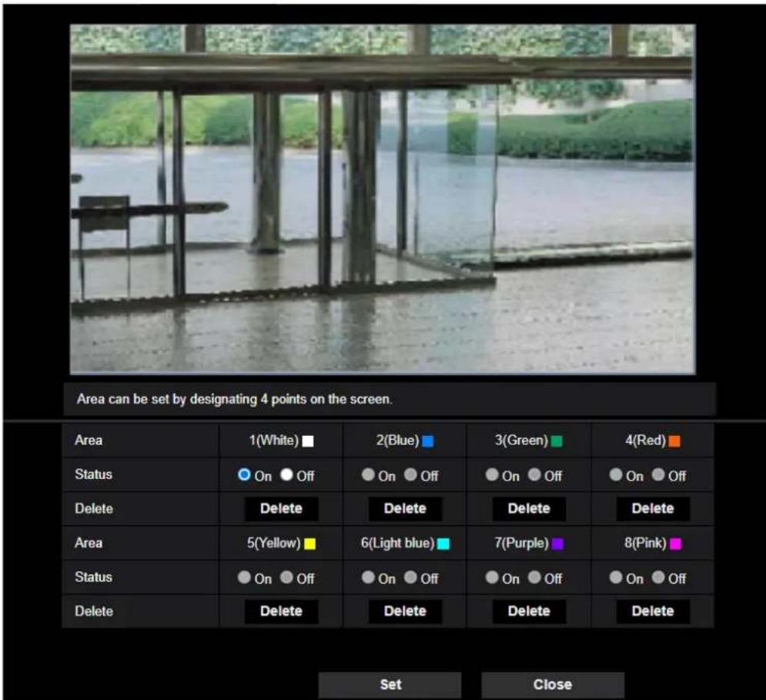Click the '3(Green)' area label
This screenshot has width=766, height=700.
click(x=521, y=440)
